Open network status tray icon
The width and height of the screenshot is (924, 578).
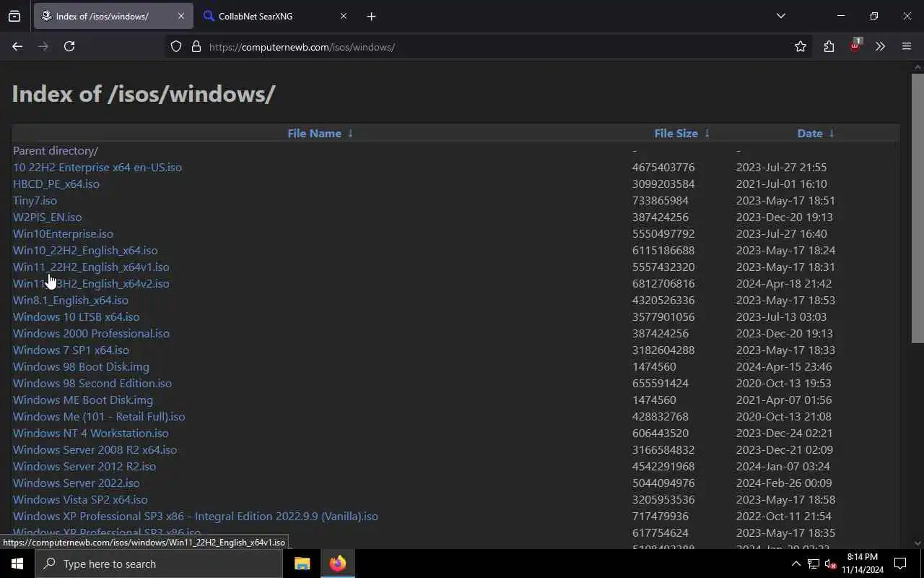(x=814, y=564)
